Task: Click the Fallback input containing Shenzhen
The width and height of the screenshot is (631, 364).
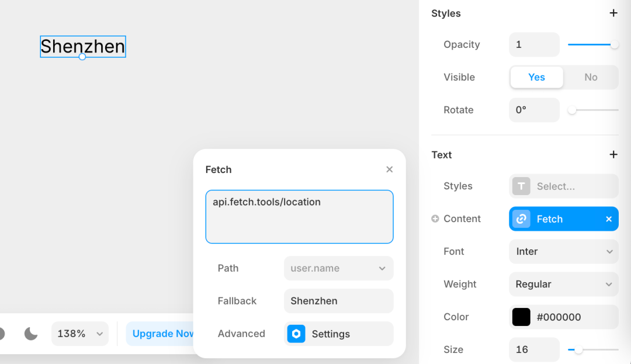Action: [x=338, y=301]
